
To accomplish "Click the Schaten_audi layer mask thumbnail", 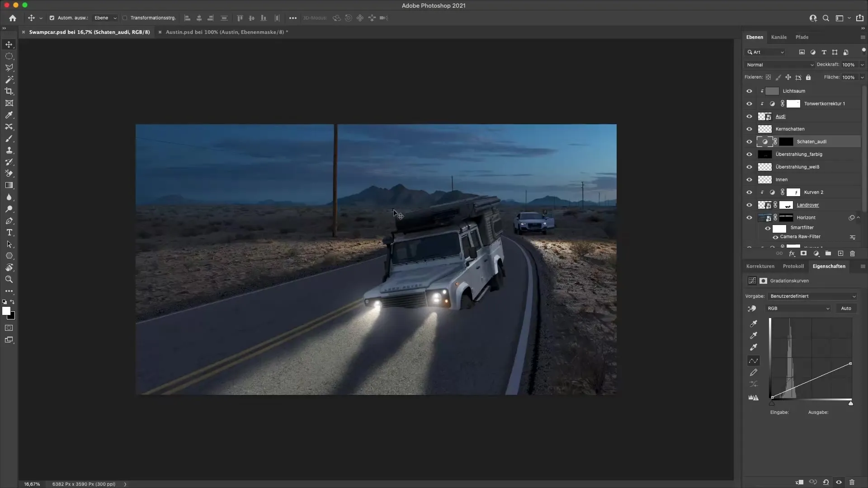I will coord(787,141).
